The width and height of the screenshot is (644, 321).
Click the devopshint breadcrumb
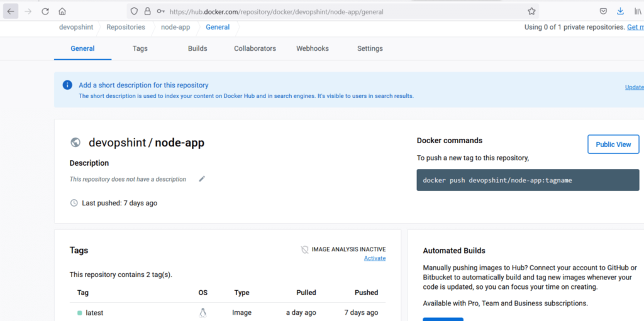76,27
